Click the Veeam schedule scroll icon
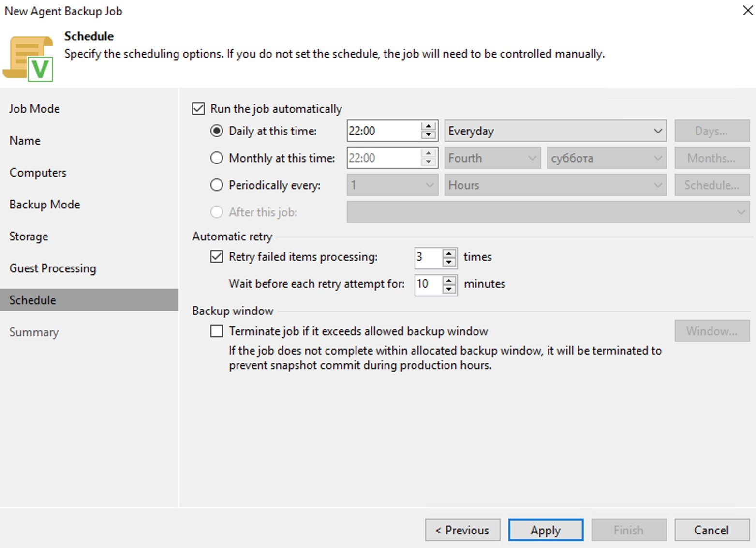This screenshot has height=548, width=756. (x=28, y=58)
